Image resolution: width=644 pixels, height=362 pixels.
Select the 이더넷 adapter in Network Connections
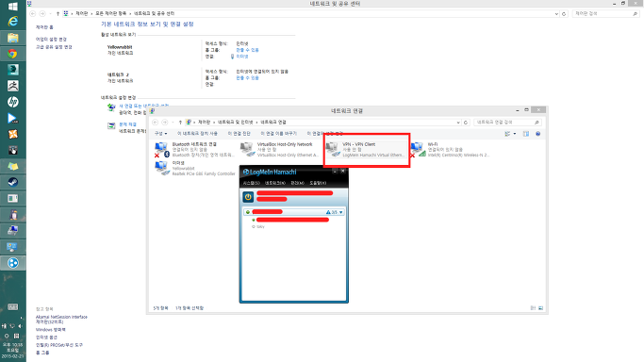pos(195,169)
